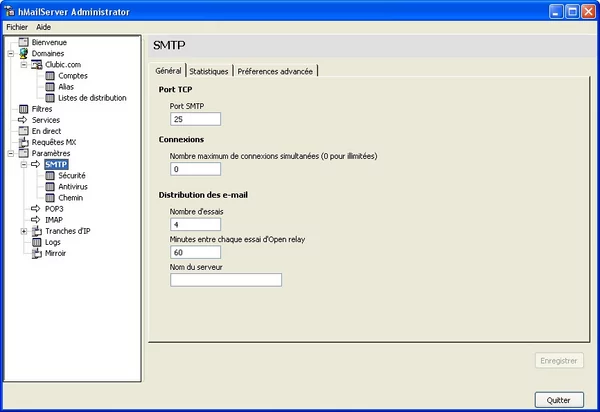The height and width of the screenshot is (412, 600).
Task: Click the Nom du serveur field
Action: pos(226,280)
